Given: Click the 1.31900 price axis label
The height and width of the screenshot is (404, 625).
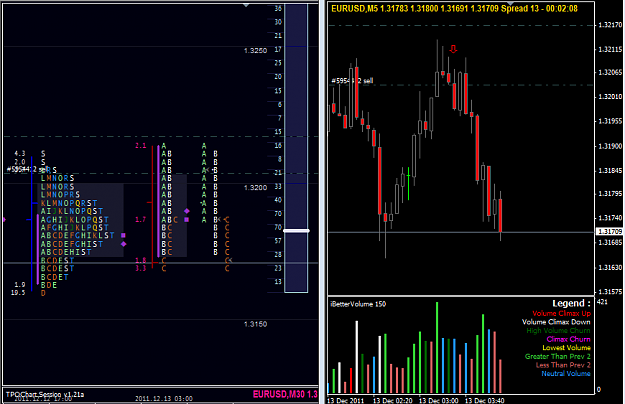Looking at the screenshot, I should click(x=610, y=146).
